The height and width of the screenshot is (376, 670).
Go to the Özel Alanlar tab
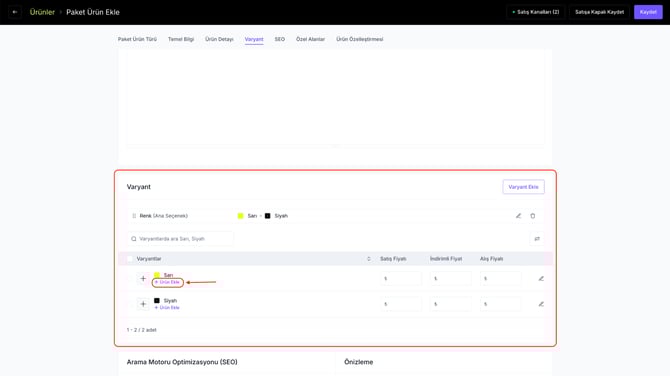point(310,39)
